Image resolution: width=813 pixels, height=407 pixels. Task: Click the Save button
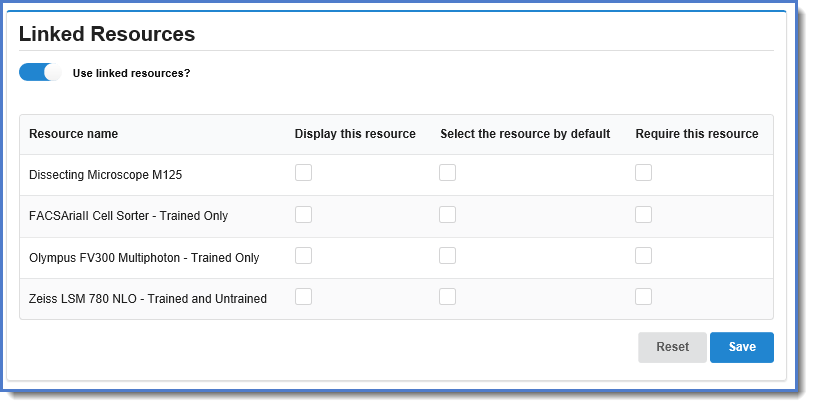pyautogui.click(x=741, y=347)
